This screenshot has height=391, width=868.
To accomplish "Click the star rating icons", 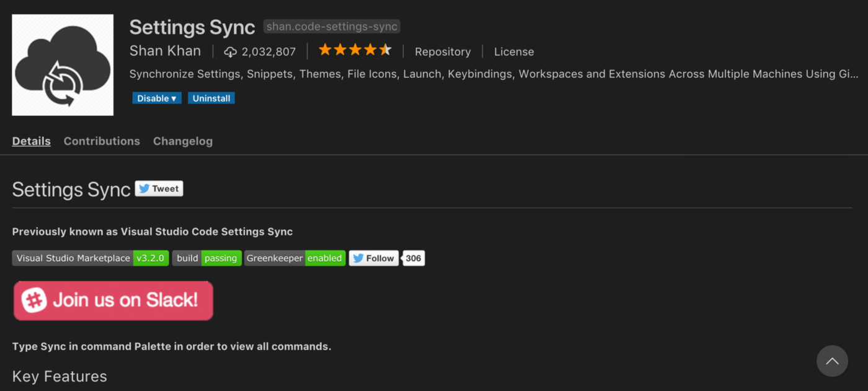I will click(355, 50).
